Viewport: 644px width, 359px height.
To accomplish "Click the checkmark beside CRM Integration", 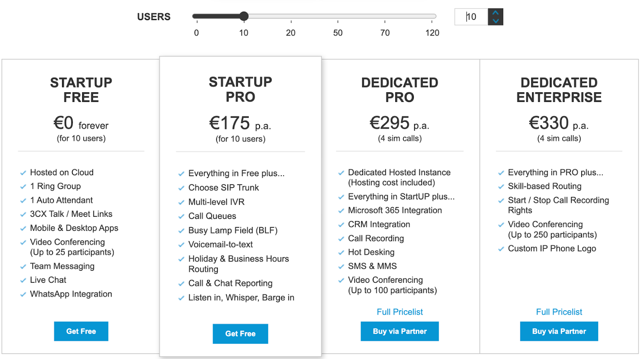I will [x=341, y=225].
